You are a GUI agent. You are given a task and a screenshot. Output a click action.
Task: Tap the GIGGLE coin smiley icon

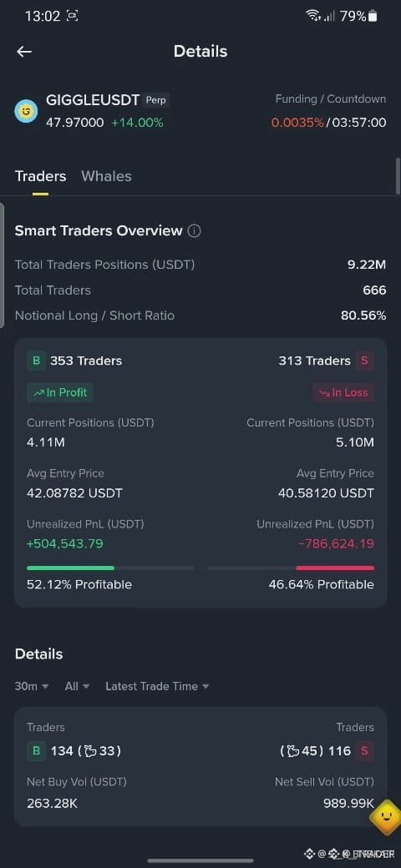tap(26, 112)
